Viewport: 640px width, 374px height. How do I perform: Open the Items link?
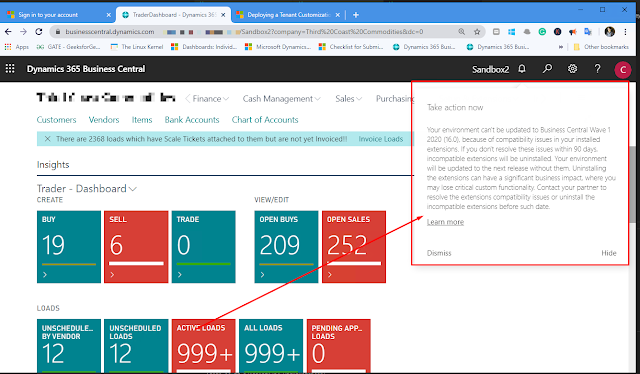142,120
